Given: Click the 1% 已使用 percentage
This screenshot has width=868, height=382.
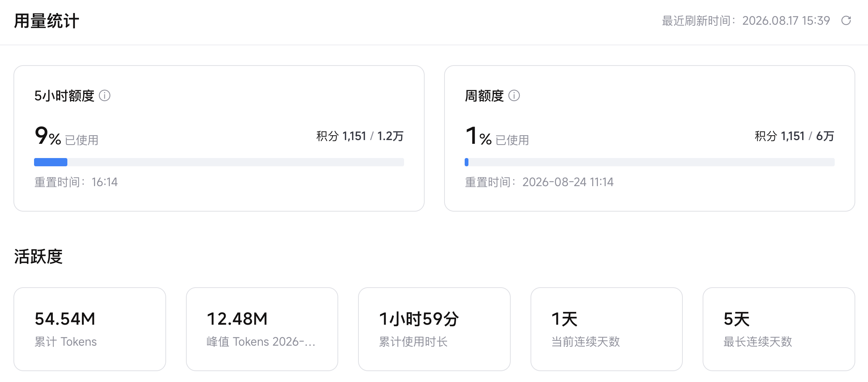Looking at the screenshot, I should 497,136.
